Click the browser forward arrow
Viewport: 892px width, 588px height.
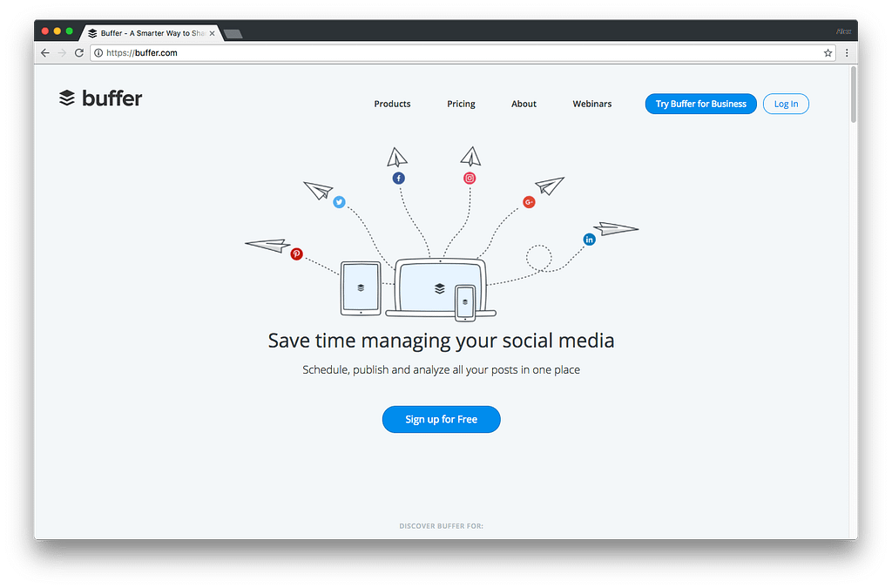coord(62,53)
